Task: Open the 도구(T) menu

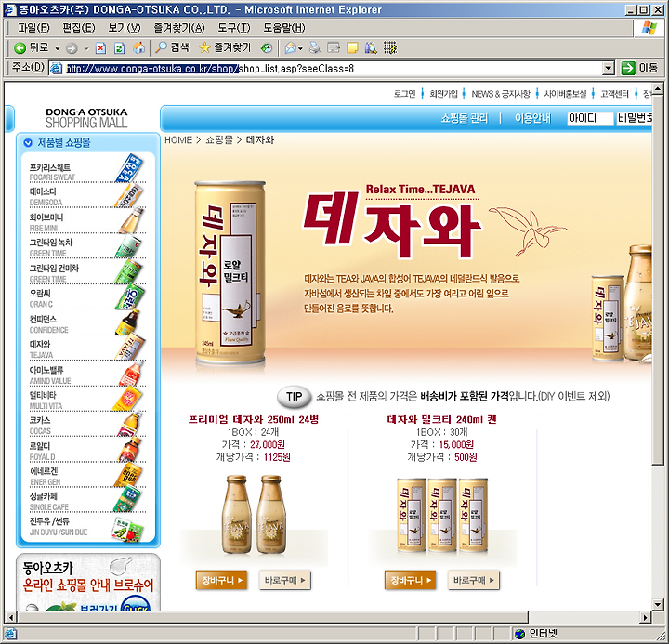Action: tap(234, 28)
